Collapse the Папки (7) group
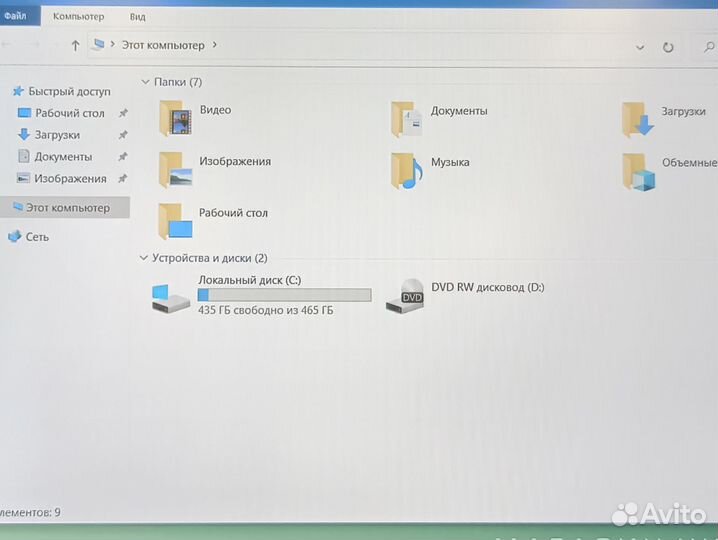Screen dimensions: 718x540 click(x=145, y=82)
